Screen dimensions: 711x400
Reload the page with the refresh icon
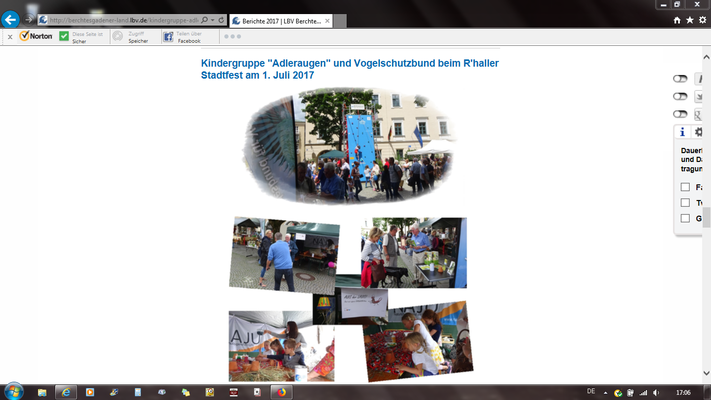(x=221, y=20)
